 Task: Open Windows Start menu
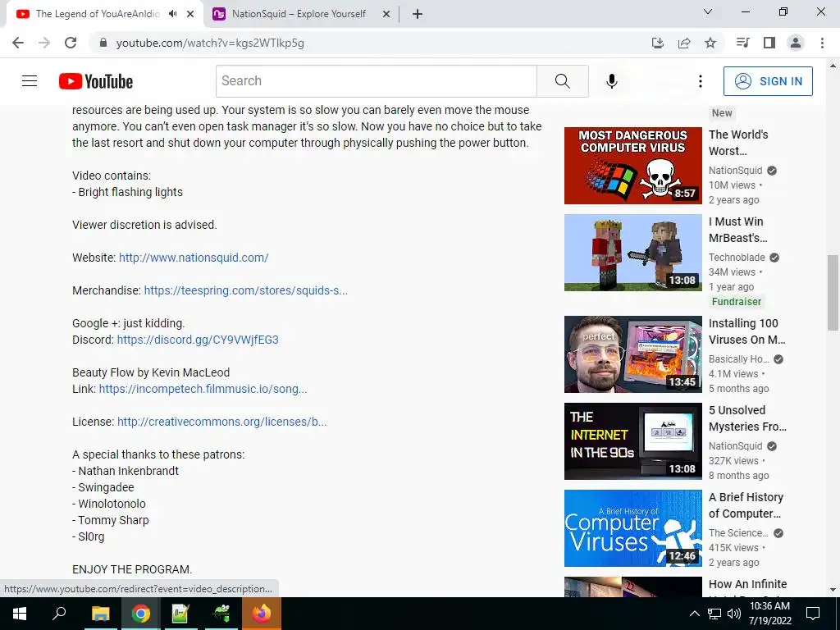tap(20, 614)
